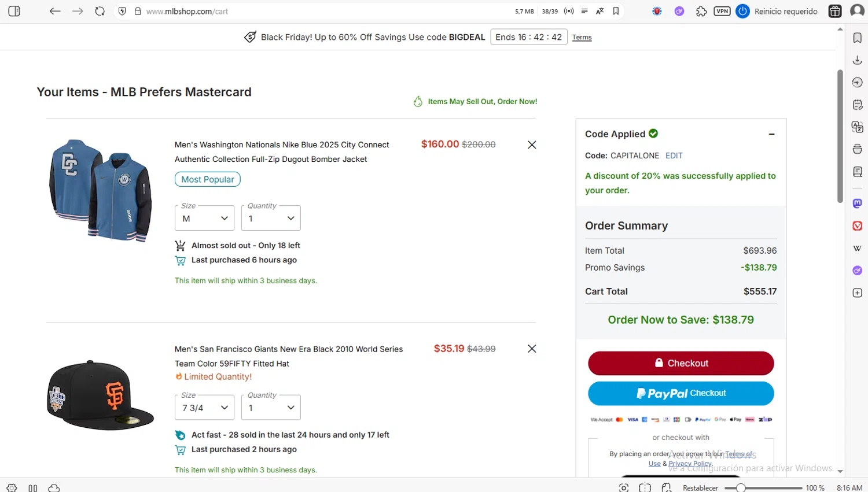Toggle the VPN badge

click(x=722, y=11)
